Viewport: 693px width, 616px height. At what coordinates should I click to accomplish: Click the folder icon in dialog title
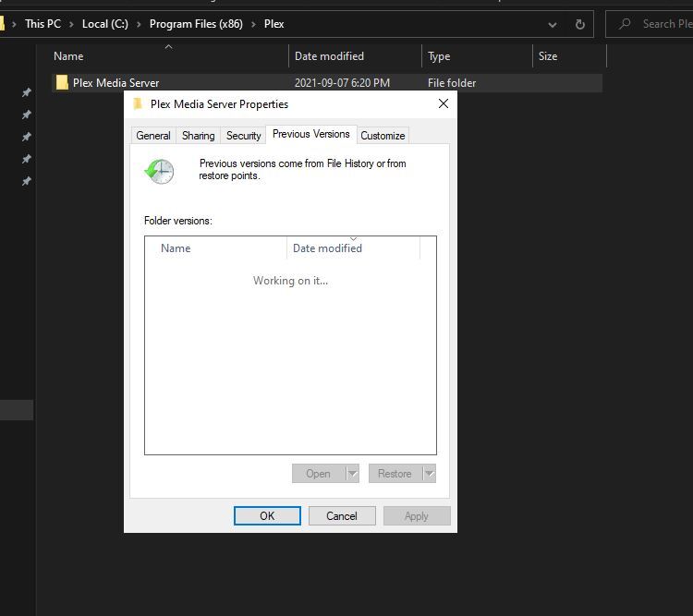(138, 103)
